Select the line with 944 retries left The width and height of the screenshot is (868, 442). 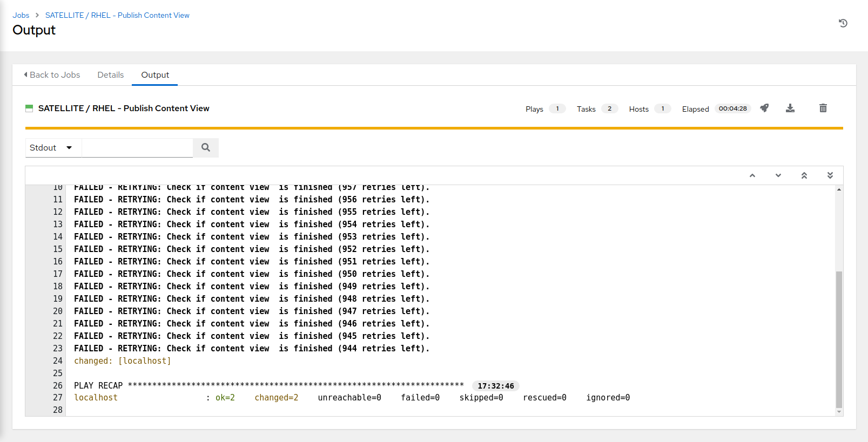pyautogui.click(x=252, y=349)
